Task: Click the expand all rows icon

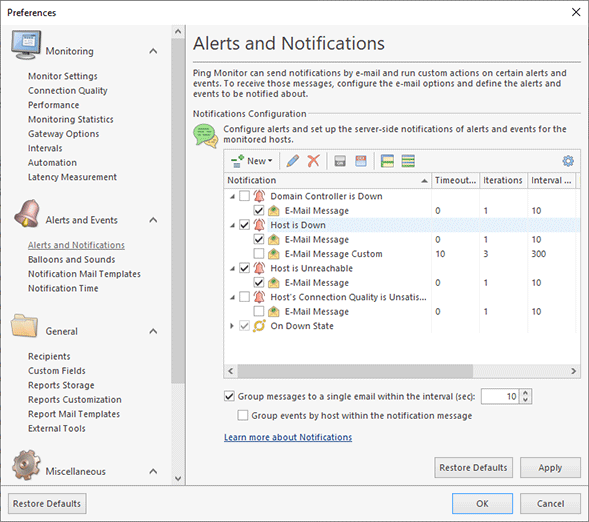Action: pos(387,161)
